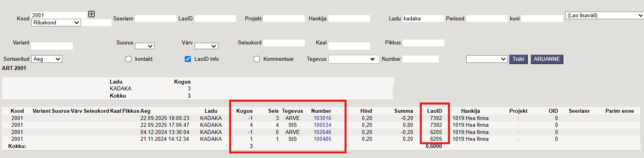
Task: Click the Seerianr input field
Action: coord(155,18)
